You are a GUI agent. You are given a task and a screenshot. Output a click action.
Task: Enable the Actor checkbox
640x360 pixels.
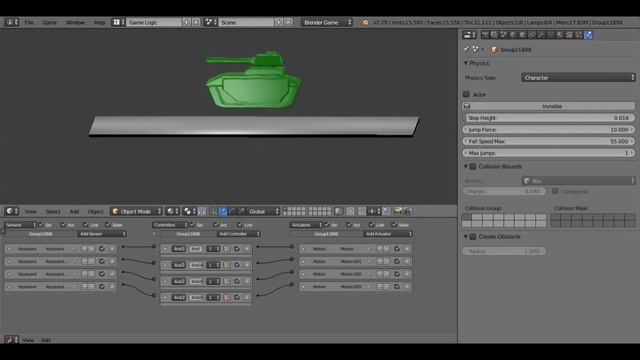pyautogui.click(x=466, y=94)
